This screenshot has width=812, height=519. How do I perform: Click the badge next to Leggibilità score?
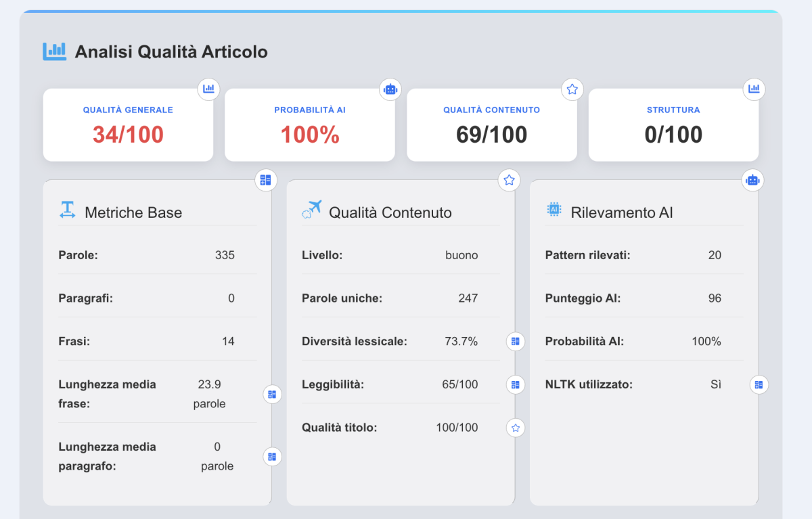tap(516, 385)
